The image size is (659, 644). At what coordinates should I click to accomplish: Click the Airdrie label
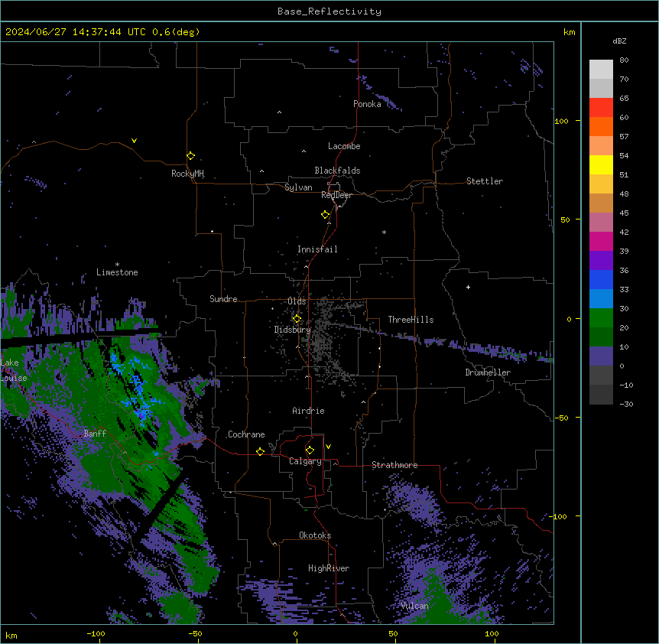tap(308, 411)
